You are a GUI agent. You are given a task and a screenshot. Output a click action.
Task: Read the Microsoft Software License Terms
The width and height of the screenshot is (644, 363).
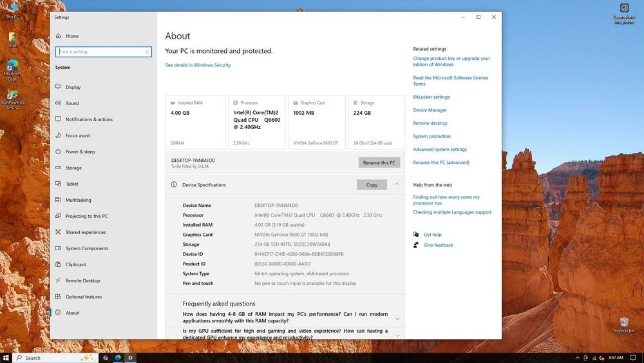(451, 81)
